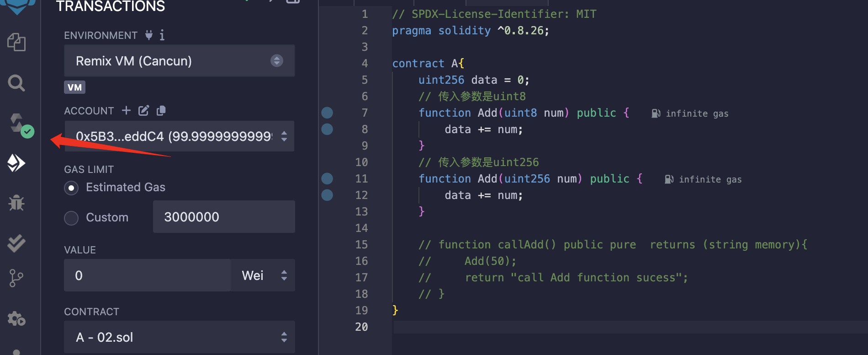Viewport: 868px width, 355px height.
Task: Toggle breakpoint on line 7
Action: click(327, 113)
